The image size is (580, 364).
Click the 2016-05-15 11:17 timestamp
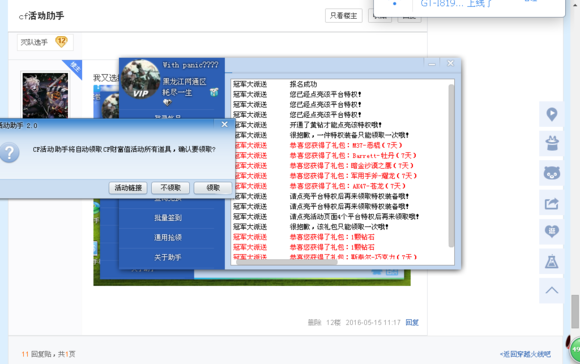point(373,323)
